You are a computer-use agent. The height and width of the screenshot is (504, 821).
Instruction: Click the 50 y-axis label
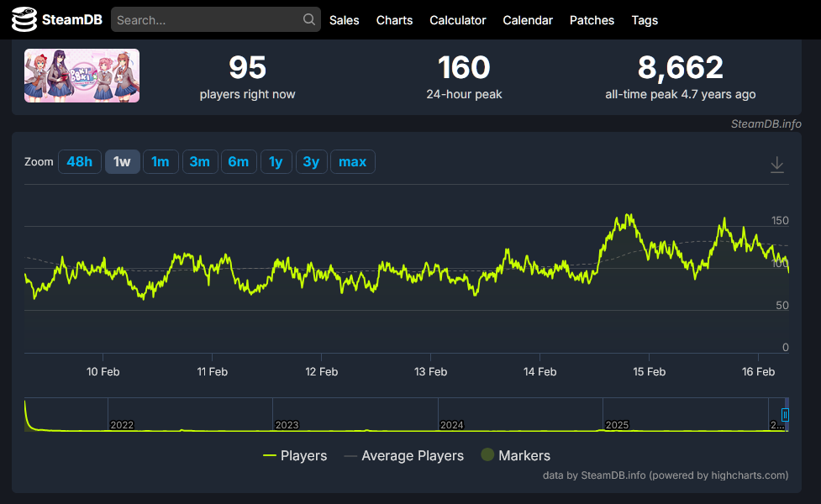(x=782, y=305)
